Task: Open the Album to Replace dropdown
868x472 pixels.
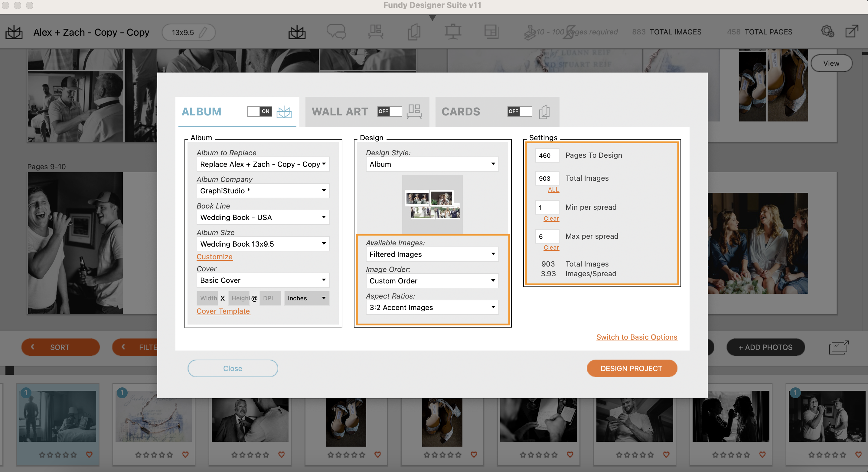Action: 263,164
